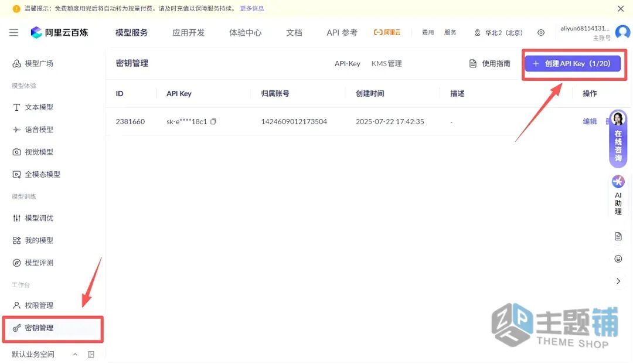The height and width of the screenshot is (364, 633).
Task: Switch to the KMS 管理 tab
Action: [387, 64]
